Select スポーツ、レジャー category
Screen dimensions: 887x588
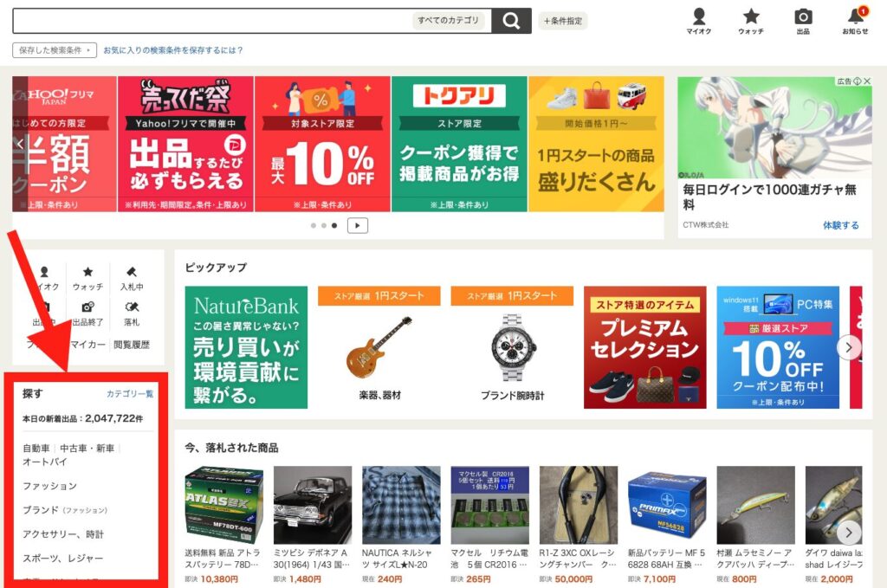click(62, 559)
